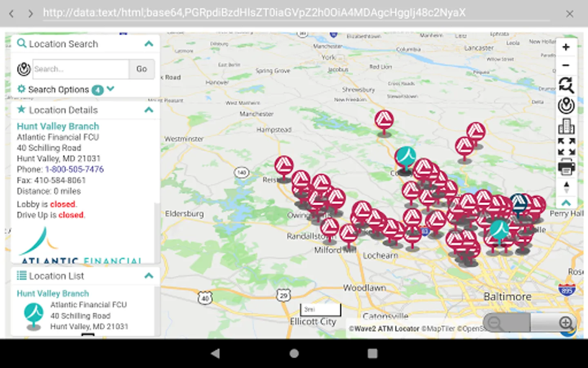Click the locate-me icon in the map toolbar

click(x=566, y=105)
